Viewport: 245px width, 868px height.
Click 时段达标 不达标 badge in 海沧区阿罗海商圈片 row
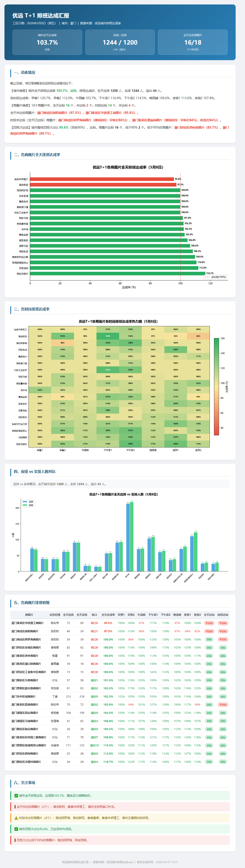click(x=223, y=639)
